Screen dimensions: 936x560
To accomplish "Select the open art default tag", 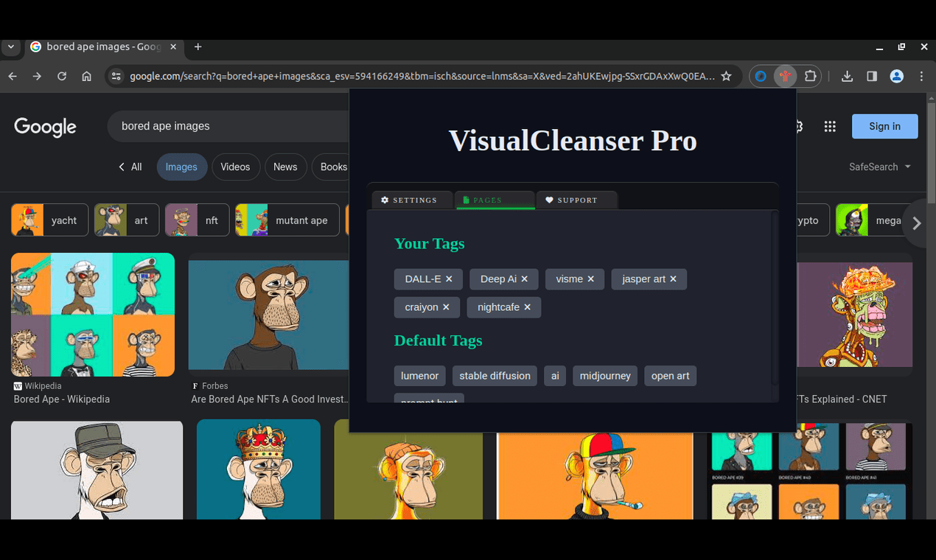I will [x=670, y=376].
